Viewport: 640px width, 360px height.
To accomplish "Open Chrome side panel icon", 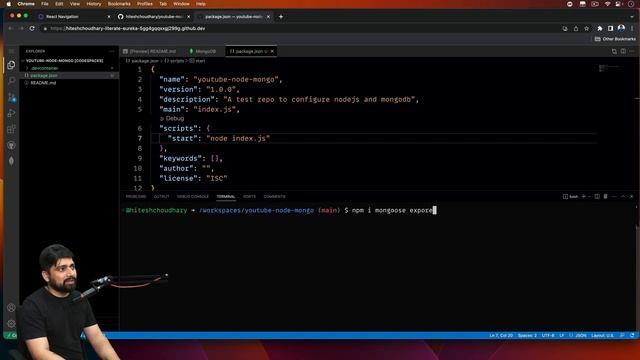I will pos(610,29).
